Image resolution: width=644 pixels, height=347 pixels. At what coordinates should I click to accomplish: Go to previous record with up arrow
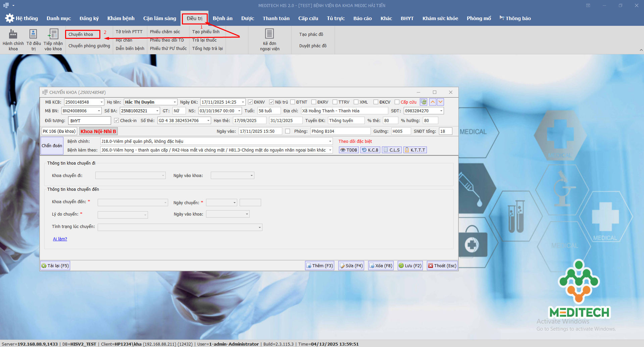click(x=433, y=102)
